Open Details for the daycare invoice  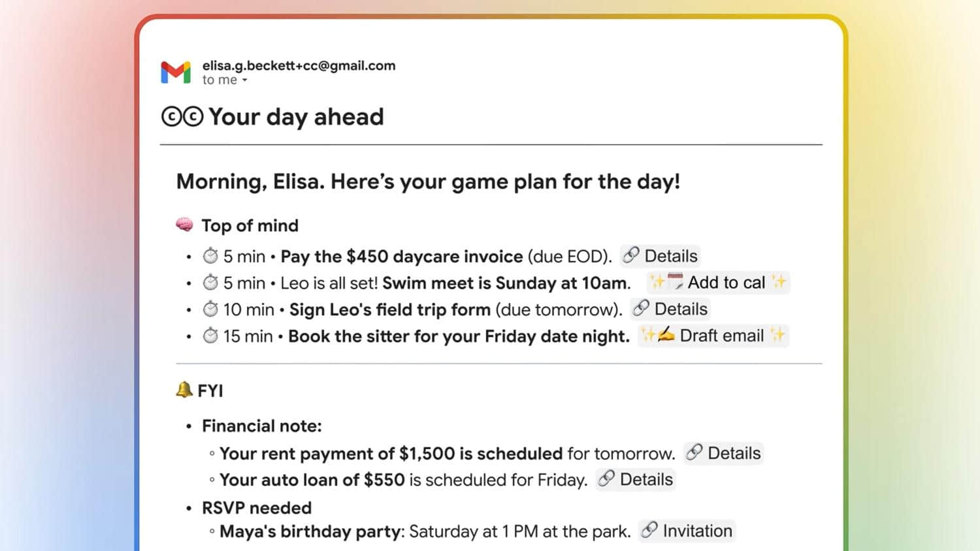click(660, 256)
